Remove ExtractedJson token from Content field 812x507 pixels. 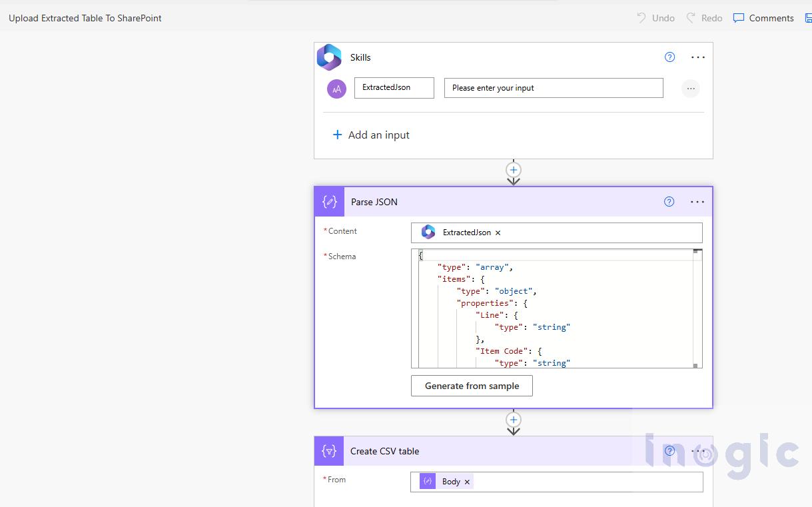click(498, 233)
